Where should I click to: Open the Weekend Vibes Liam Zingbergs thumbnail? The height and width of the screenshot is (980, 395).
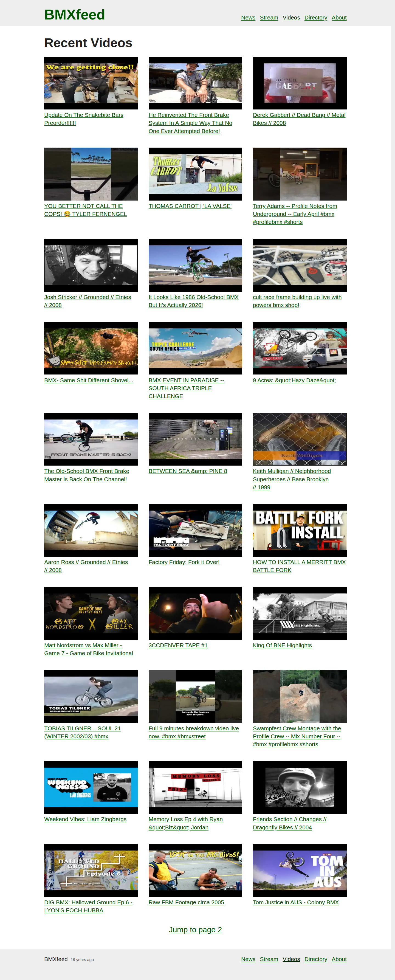[91, 787]
